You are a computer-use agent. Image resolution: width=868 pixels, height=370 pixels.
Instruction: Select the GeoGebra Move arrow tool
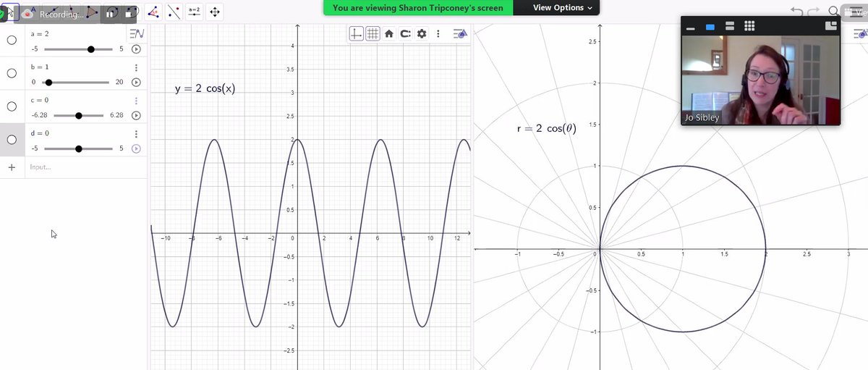coord(12,12)
